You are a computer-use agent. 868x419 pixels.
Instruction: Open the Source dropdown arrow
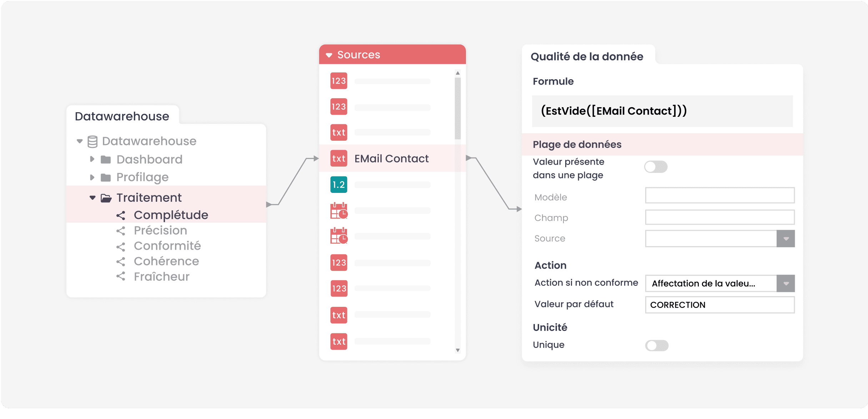tap(786, 239)
